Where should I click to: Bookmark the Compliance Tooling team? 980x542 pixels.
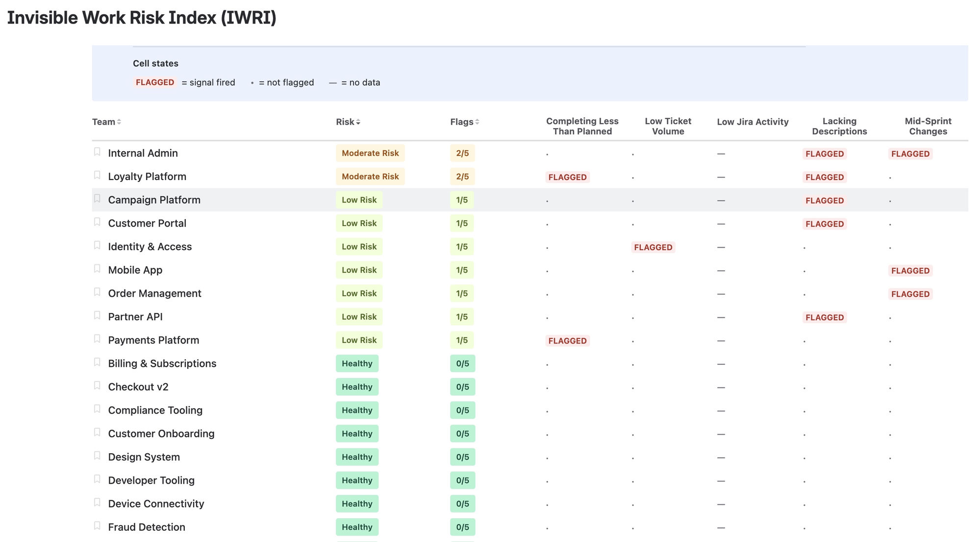[97, 409]
